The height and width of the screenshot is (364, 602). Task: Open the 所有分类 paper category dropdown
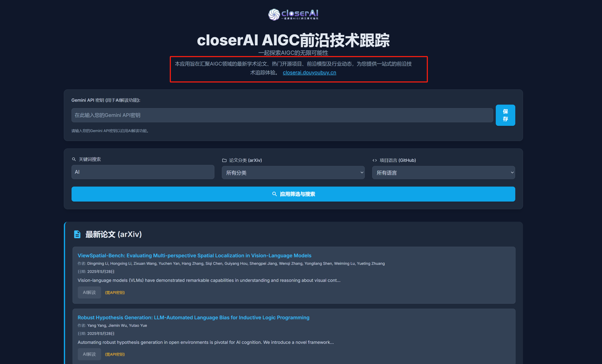click(293, 173)
